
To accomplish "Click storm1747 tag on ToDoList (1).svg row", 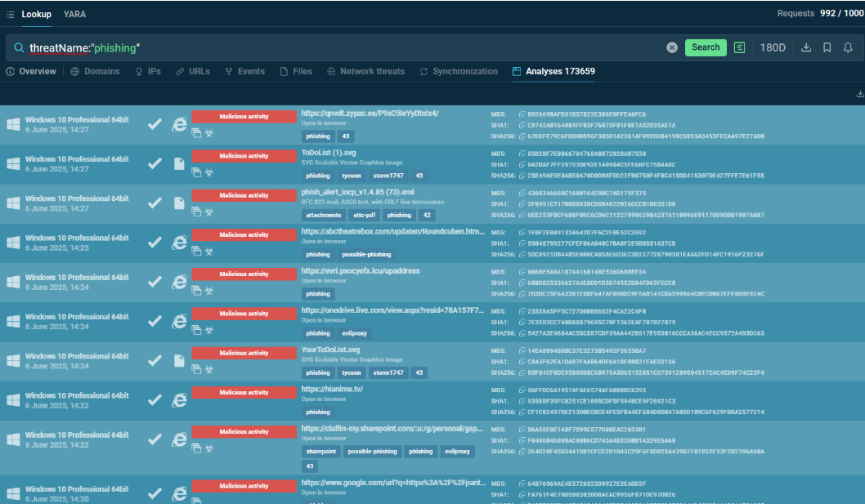I will coord(388,176).
